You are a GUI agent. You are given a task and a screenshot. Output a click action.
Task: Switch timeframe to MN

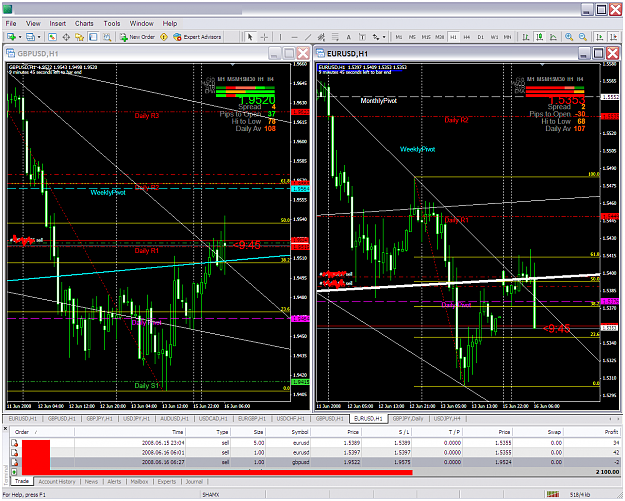point(507,37)
